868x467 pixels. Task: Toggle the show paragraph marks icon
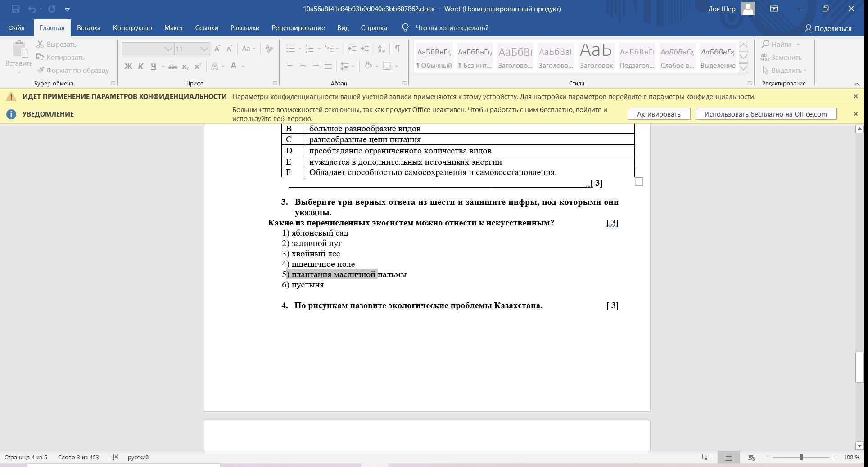(398, 49)
